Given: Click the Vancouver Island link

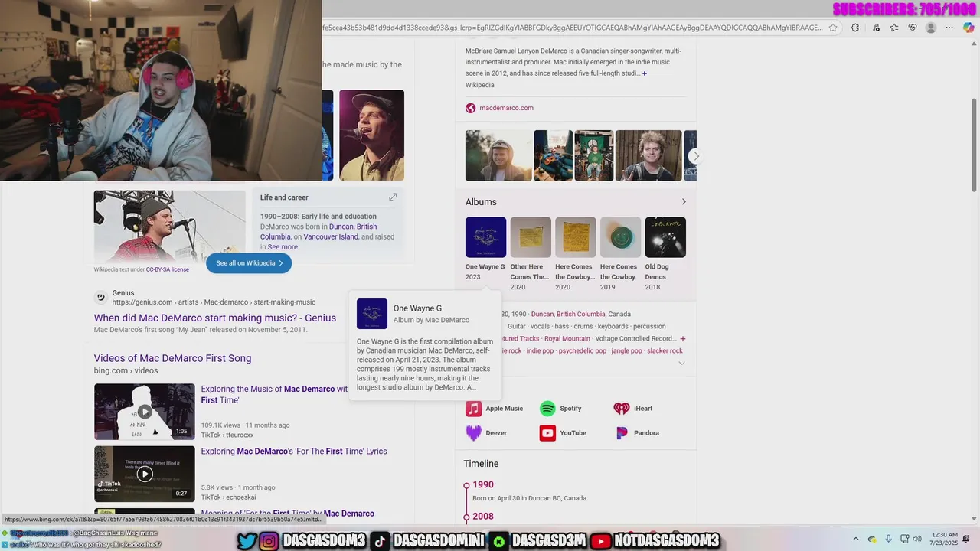Looking at the screenshot, I should 331,237.
